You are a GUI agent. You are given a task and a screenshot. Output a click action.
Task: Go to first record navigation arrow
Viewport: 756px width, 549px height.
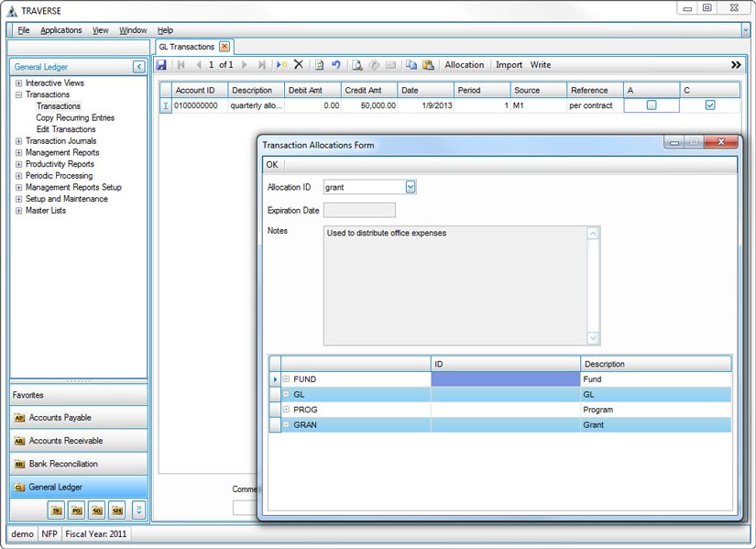(x=181, y=65)
